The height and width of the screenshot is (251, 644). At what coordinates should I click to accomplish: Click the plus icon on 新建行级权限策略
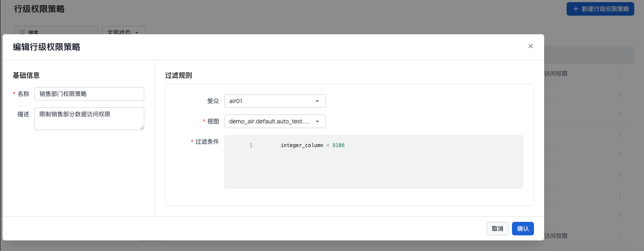pyautogui.click(x=575, y=9)
